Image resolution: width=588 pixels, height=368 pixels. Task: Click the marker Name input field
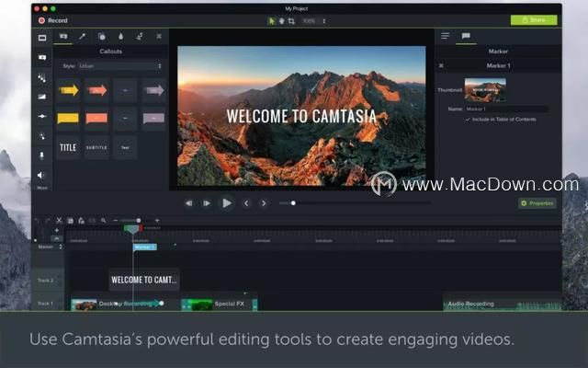point(506,109)
